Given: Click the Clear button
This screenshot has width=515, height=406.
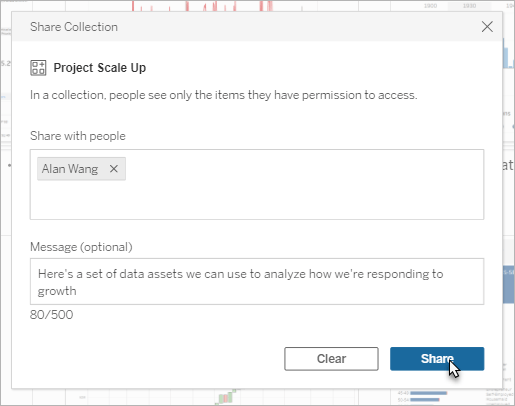Looking at the screenshot, I should (331, 359).
